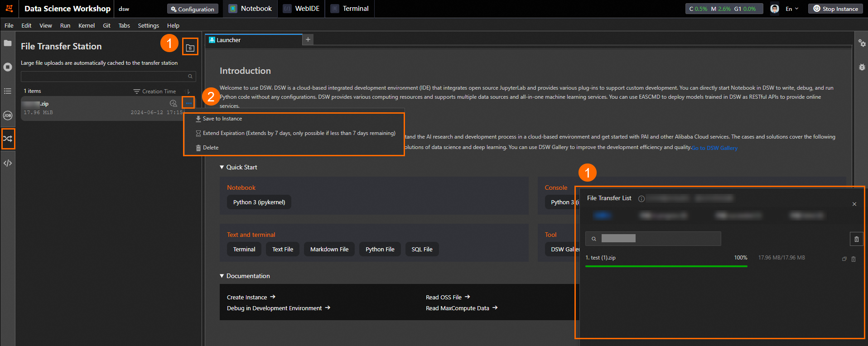The image size is (868, 346).
Task: Open the Create Instance documentation link
Action: click(251, 297)
